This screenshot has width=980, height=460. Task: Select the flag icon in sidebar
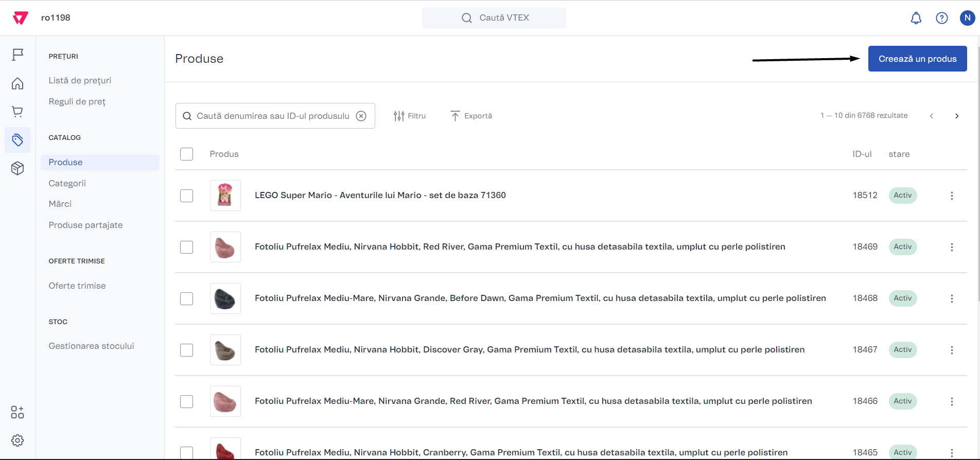[17, 55]
